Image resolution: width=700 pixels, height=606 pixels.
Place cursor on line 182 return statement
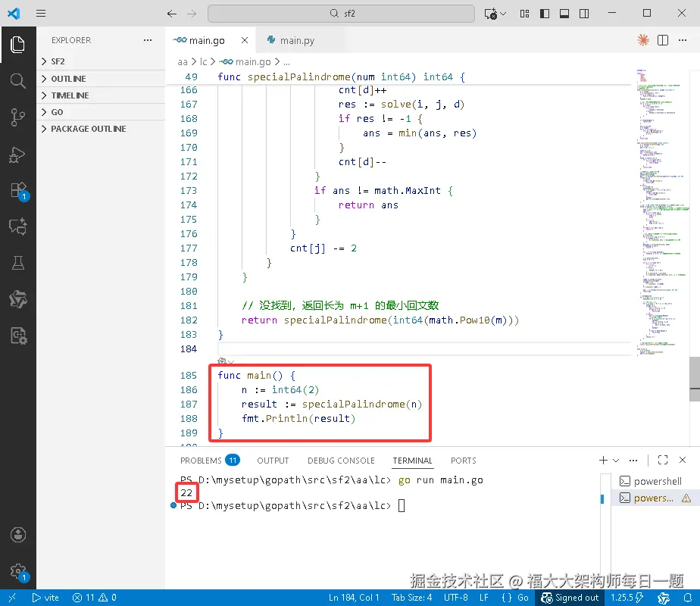click(380, 320)
